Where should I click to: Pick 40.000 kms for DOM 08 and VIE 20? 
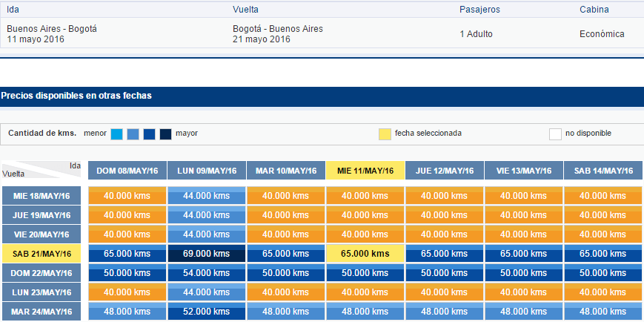pyautogui.click(x=127, y=234)
